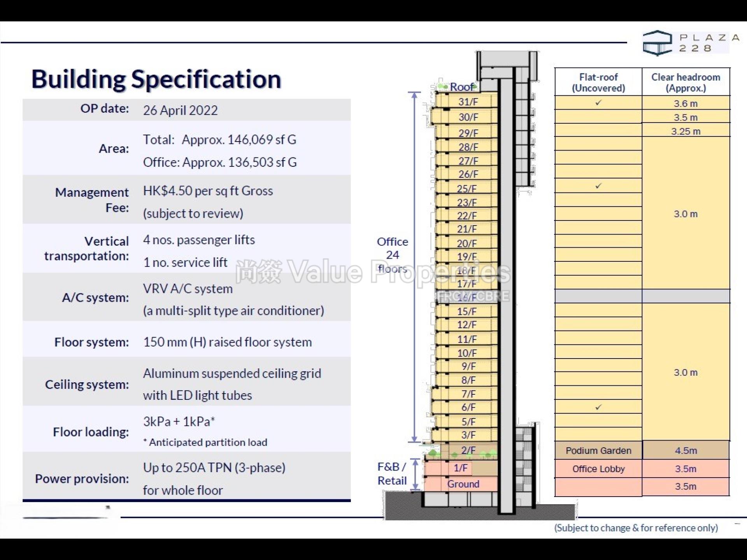Click the Roof label on the building diagram
This screenshot has height=560, width=747.
[462, 87]
